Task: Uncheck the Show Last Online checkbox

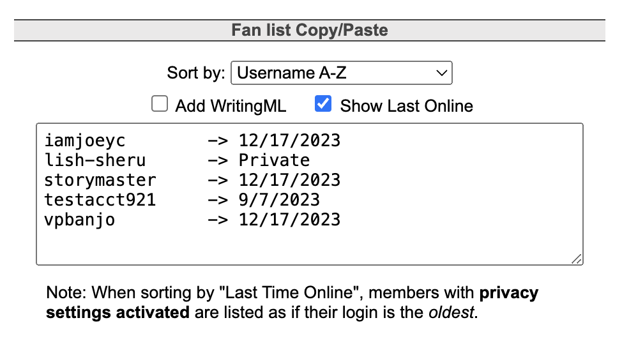Action: [323, 104]
